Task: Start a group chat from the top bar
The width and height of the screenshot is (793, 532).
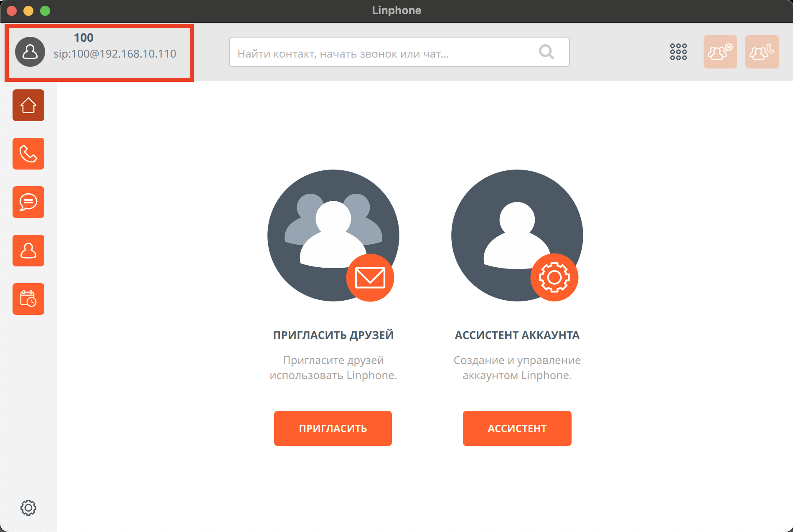Action: [720, 52]
